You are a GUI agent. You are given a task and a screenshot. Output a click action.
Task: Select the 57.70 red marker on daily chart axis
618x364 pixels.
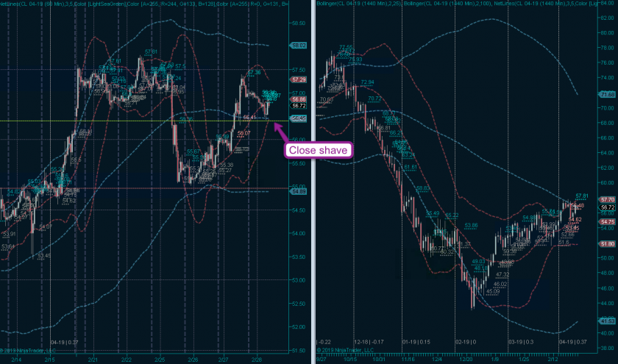[607, 200]
